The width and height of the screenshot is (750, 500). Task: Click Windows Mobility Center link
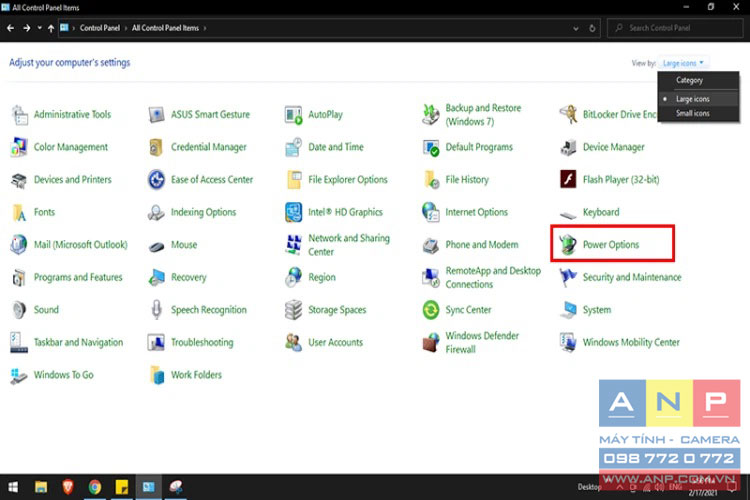(x=631, y=343)
